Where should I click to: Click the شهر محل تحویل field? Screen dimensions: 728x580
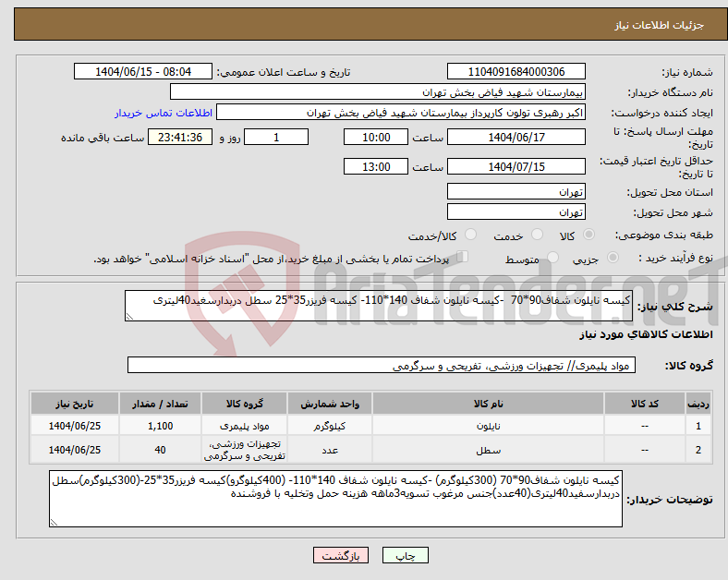point(516,211)
